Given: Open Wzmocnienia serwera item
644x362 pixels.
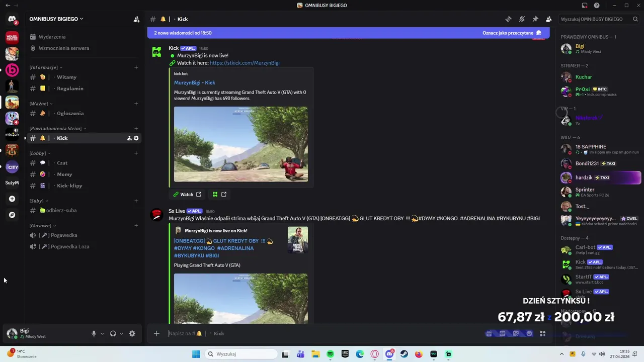Looking at the screenshot, I should point(84,48).
